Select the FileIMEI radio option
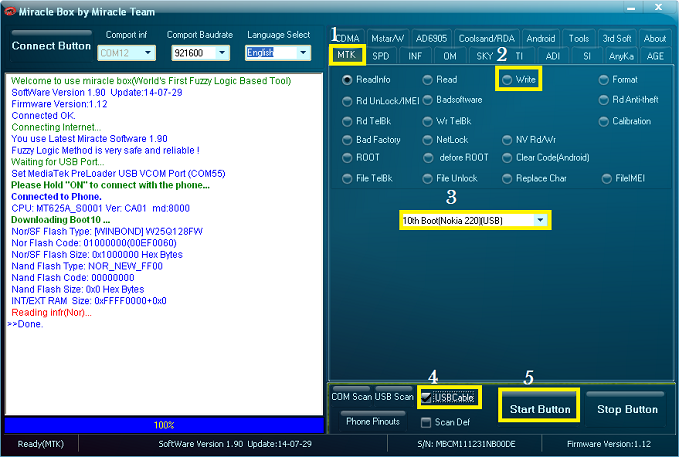 (623, 178)
